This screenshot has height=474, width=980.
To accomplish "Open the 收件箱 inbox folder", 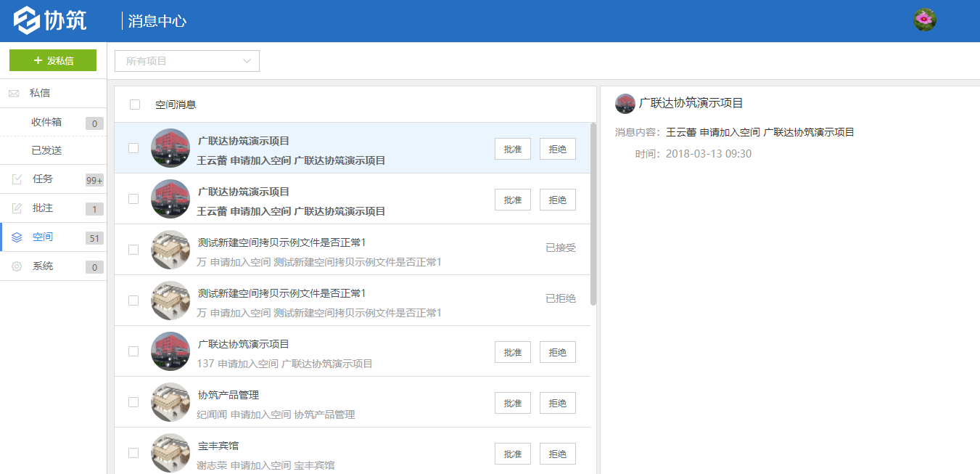I will click(46, 122).
